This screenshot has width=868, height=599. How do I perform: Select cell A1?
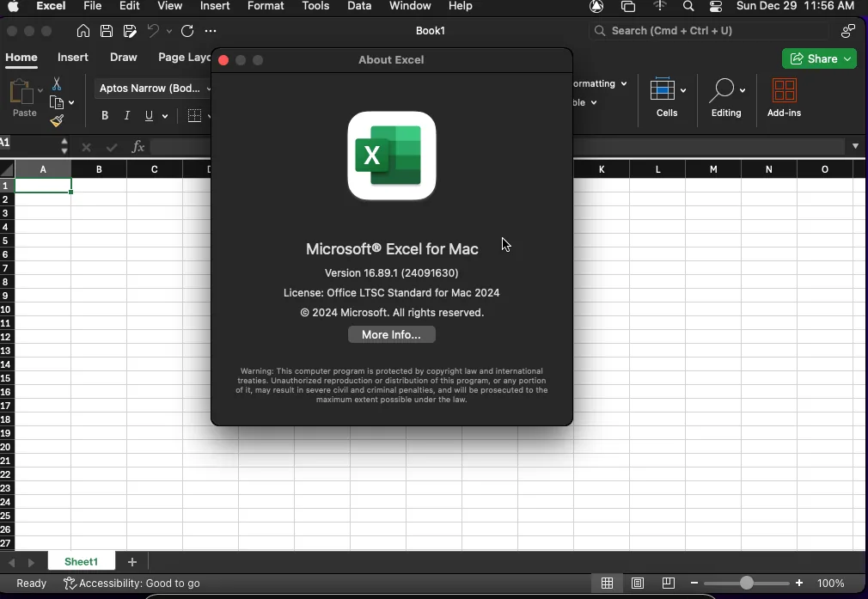[x=43, y=186]
